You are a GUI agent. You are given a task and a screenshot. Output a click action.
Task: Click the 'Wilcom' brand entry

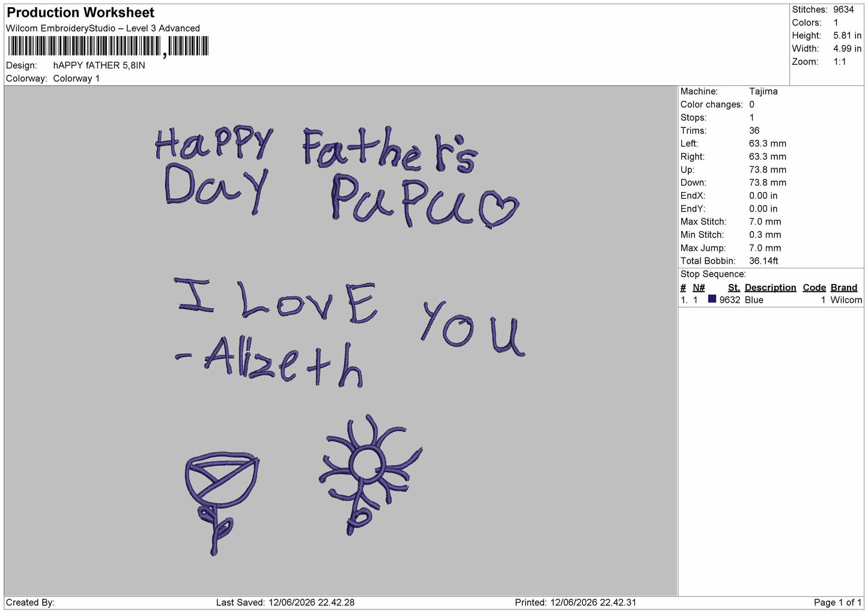[x=846, y=300]
